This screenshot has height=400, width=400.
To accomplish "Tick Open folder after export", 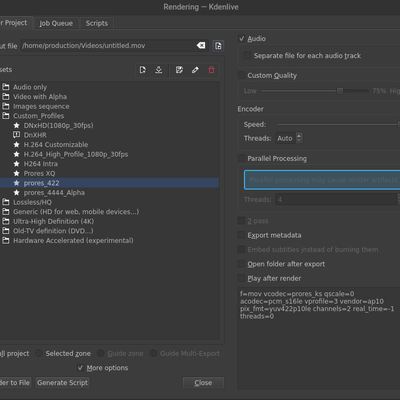I will (x=241, y=264).
